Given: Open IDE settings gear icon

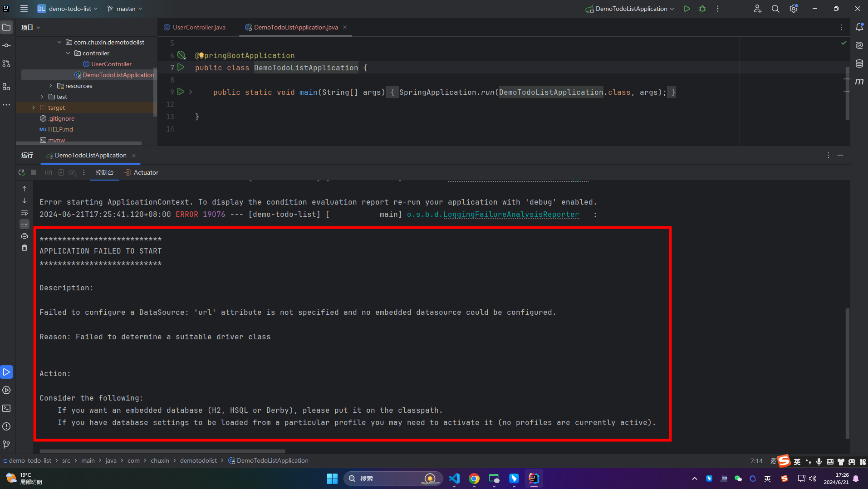Looking at the screenshot, I should click(794, 9).
